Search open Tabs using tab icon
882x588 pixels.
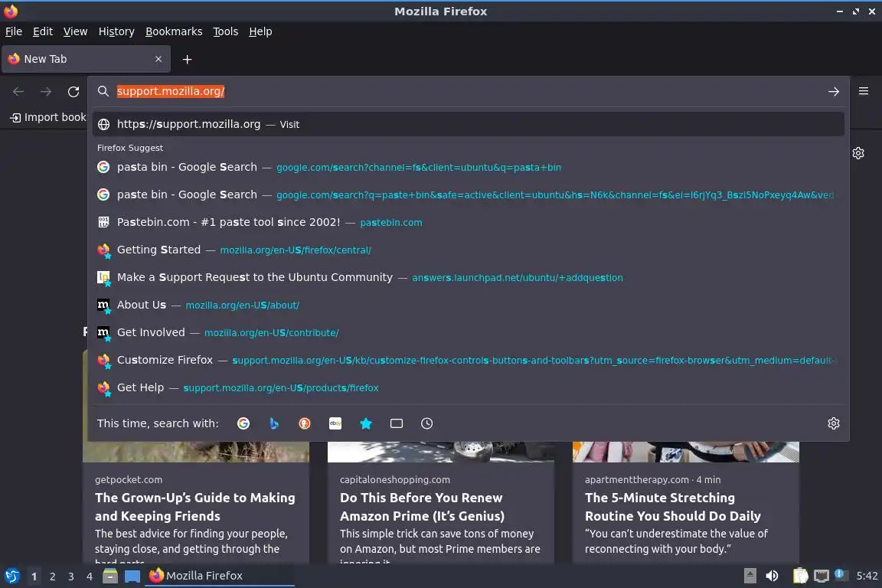pyautogui.click(x=397, y=423)
